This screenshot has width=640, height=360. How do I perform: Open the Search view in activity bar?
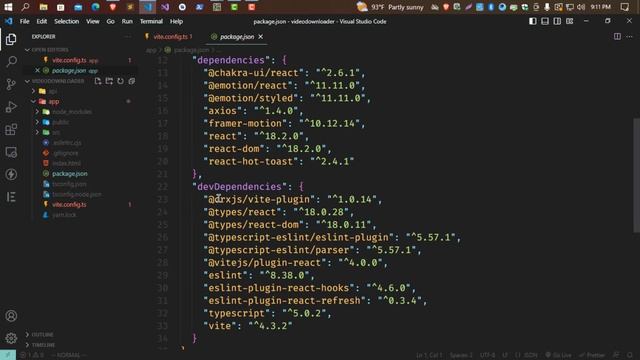[x=11, y=62]
